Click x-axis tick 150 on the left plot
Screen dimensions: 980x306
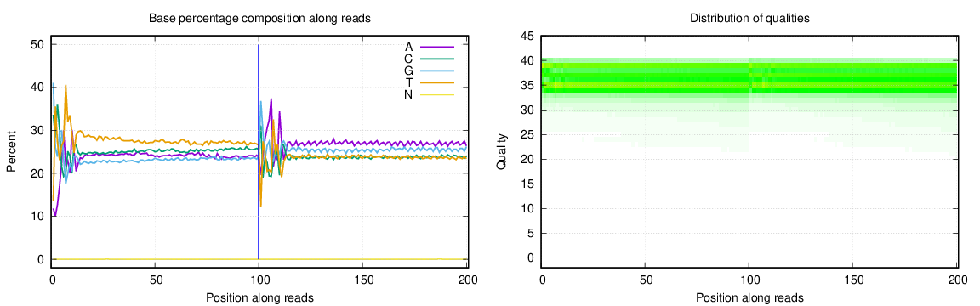pyautogui.click(x=364, y=280)
